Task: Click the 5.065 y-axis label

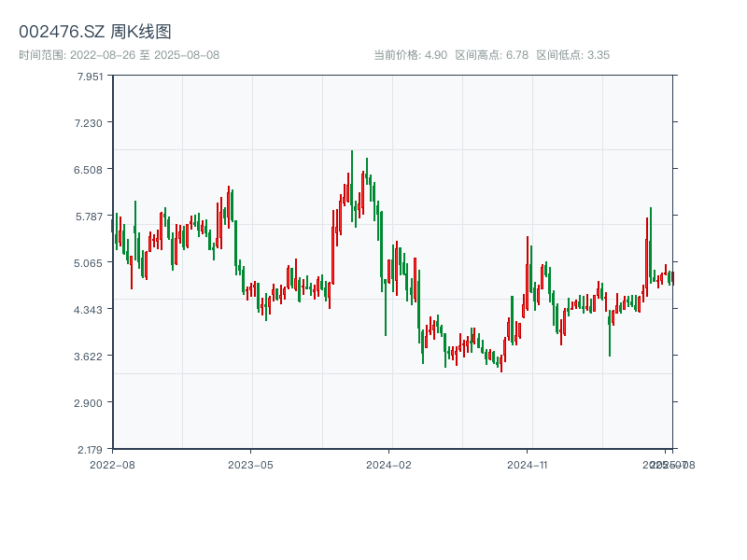Action: click(91, 262)
